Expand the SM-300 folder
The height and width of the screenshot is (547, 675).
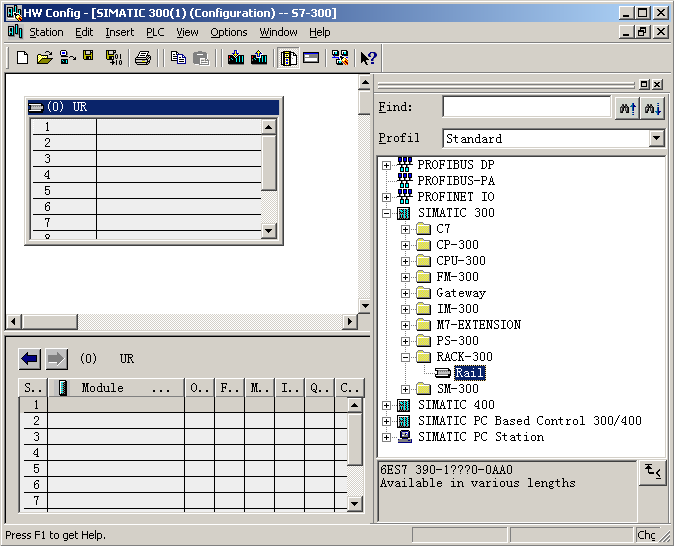(x=405, y=389)
